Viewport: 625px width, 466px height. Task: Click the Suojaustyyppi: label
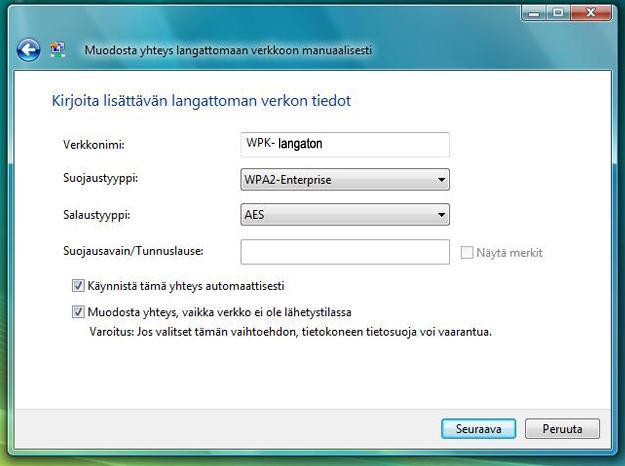coord(100,178)
